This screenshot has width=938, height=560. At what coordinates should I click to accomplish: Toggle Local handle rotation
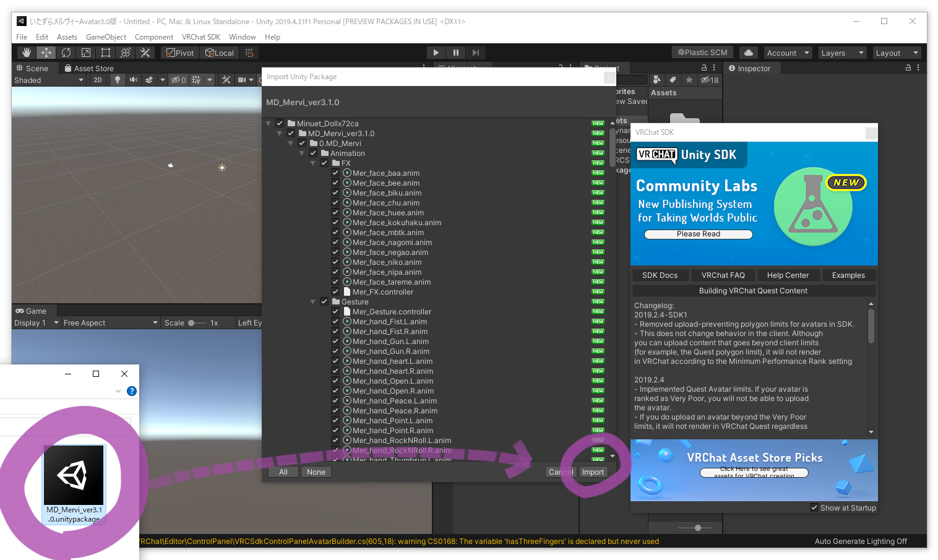coord(220,53)
